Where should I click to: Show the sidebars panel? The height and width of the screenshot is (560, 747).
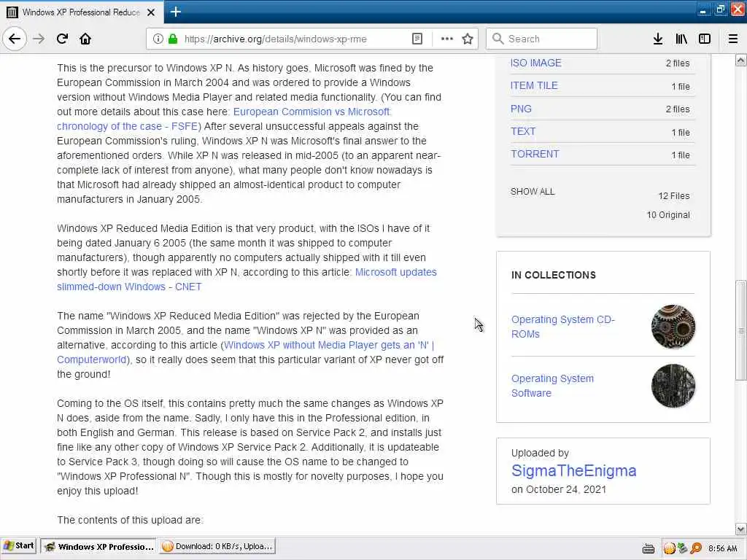pyautogui.click(x=705, y=39)
